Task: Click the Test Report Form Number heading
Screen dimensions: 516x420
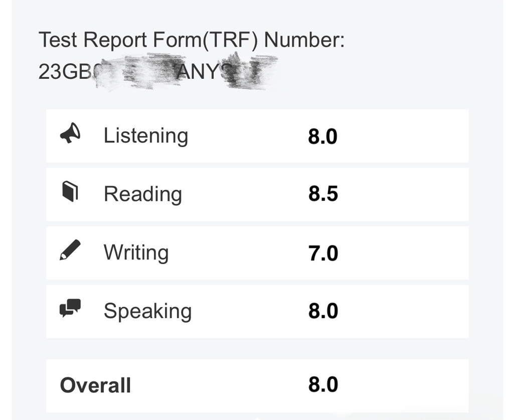Action: click(191, 40)
